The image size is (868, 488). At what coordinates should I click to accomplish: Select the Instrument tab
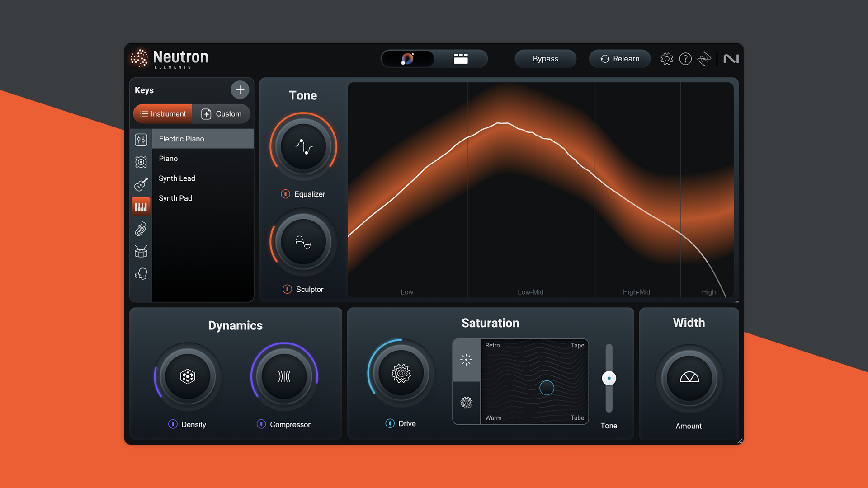coord(163,114)
